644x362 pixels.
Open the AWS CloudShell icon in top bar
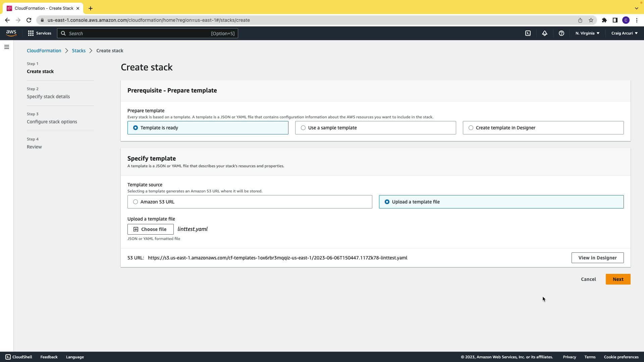528,33
